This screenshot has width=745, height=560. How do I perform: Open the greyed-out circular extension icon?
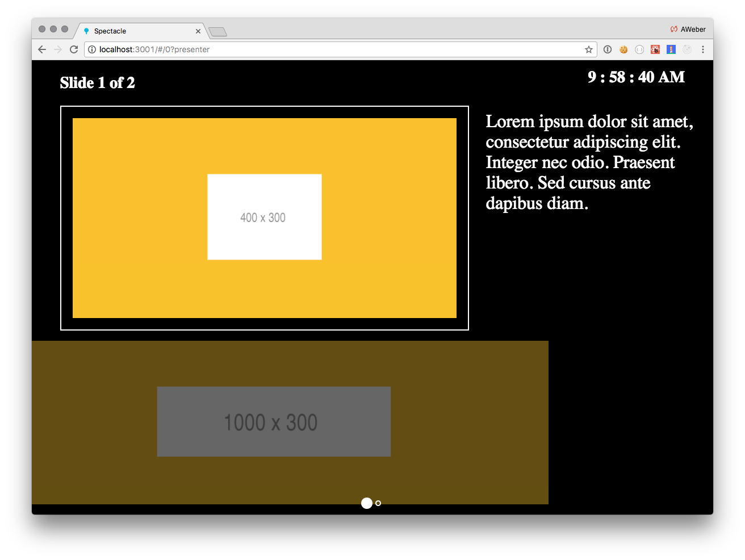pos(687,49)
